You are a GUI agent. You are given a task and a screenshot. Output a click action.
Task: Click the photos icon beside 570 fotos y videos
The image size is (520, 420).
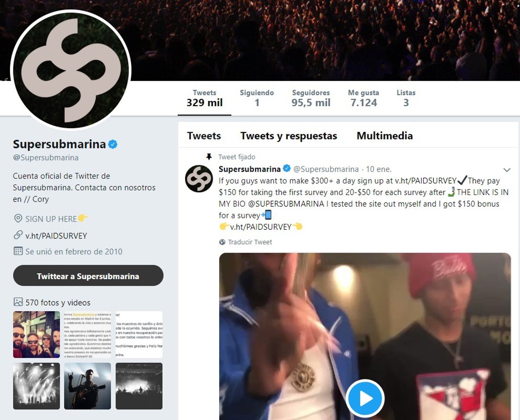pos(18,302)
